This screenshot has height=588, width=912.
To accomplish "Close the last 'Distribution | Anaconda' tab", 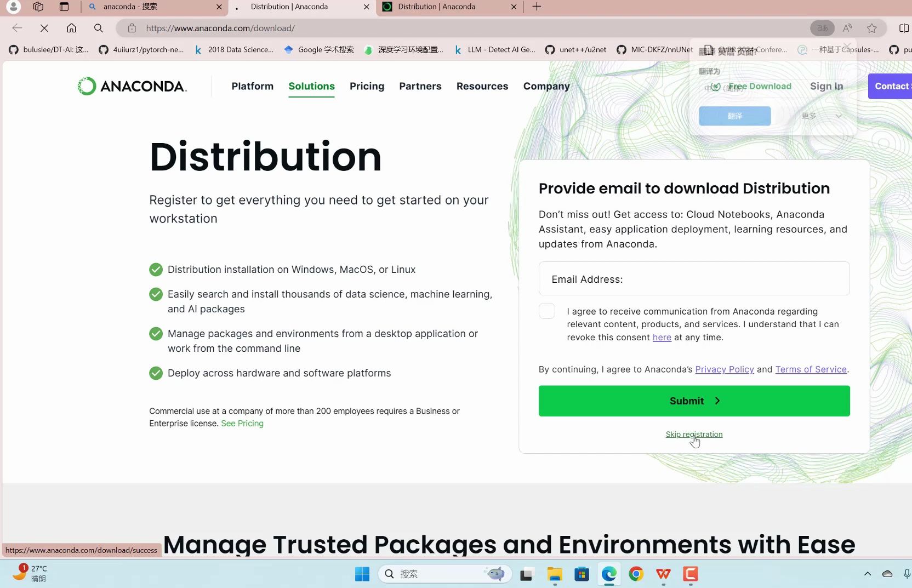I will click(514, 7).
